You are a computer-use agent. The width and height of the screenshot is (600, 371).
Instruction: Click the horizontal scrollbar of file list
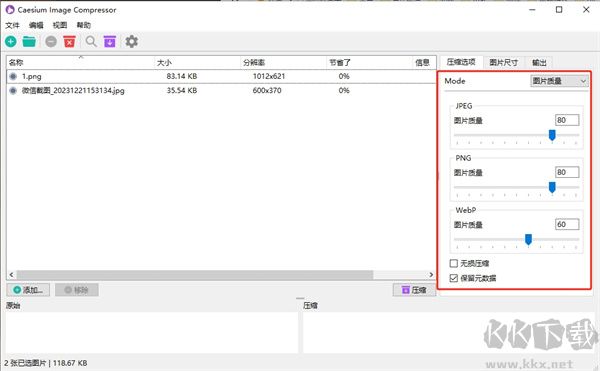tap(195, 275)
